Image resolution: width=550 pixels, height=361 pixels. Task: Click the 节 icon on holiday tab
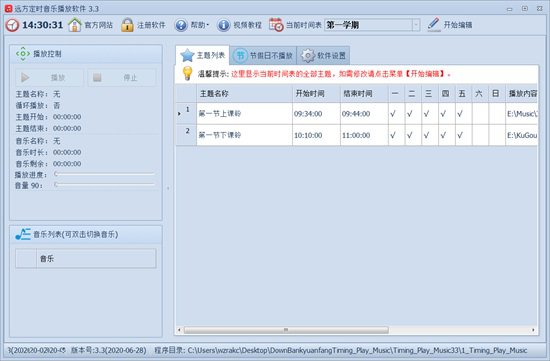coord(240,55)
